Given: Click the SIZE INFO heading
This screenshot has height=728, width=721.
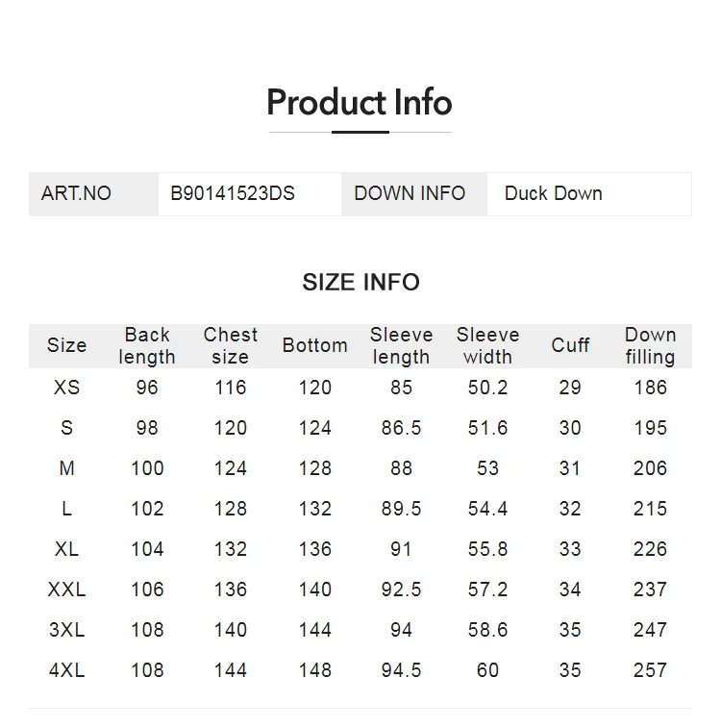Looking at the screenshot, I should coord(360,283).
